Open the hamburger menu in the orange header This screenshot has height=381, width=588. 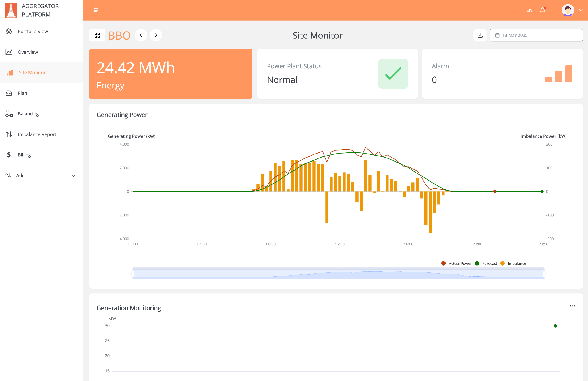tap(96, 10)
